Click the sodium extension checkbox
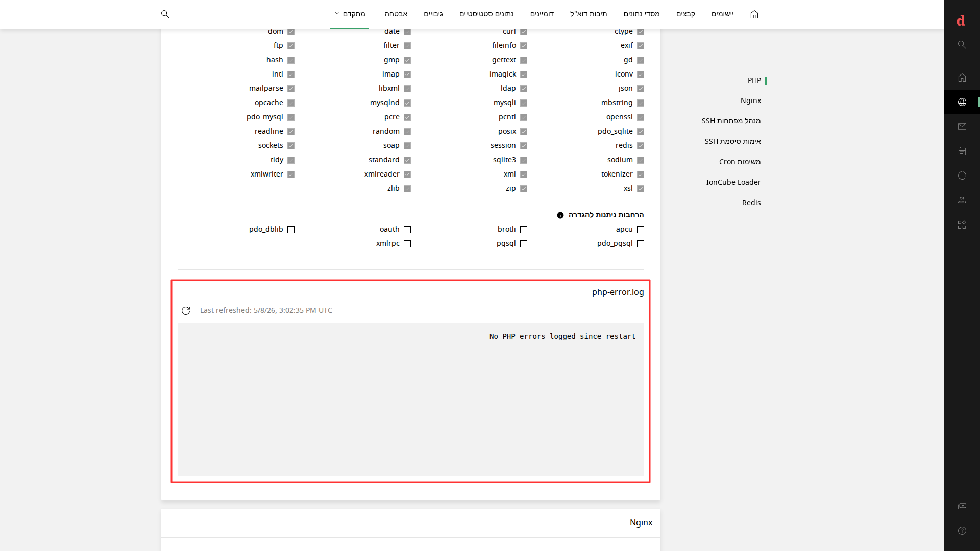This screenshot has width=980, height=551. pyautogui.click(x=641, y=160)
